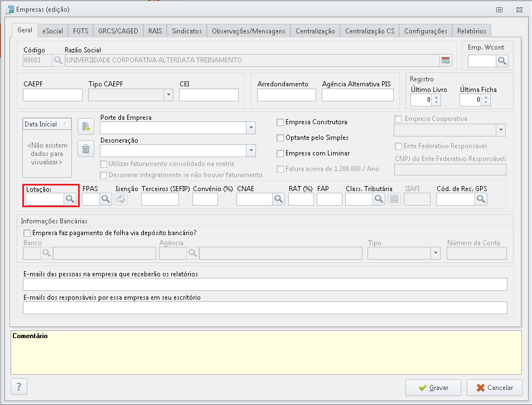Viewport: 532px width, 405px height.
Task: Click the FAP input field
Action: (x=330, y=199)
